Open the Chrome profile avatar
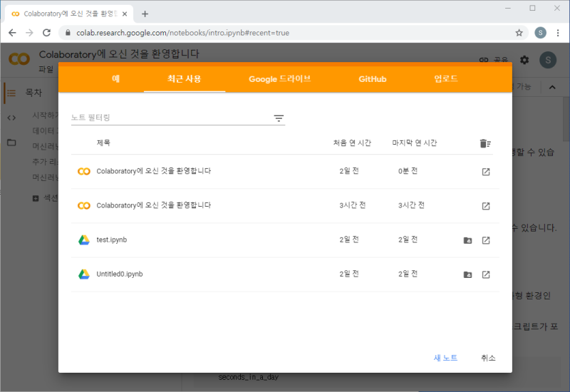This screenshot has height=392, width=570. tap(541, 33)
